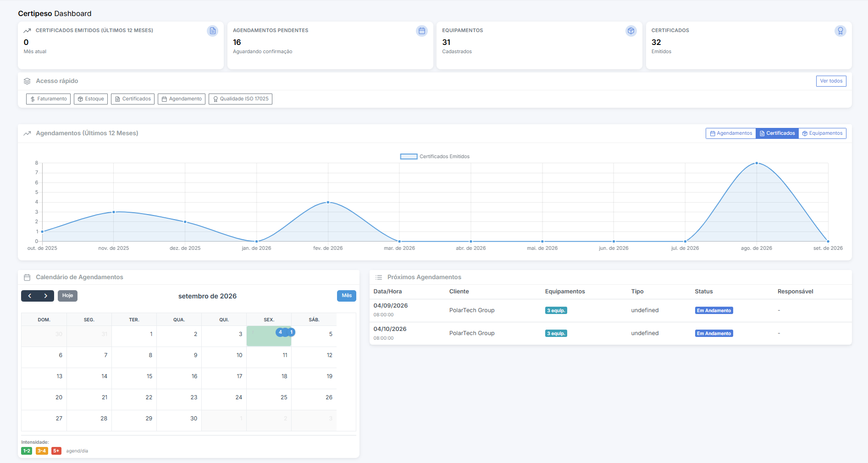
Task: Toggle Certificados Emitidos legend in chart
Action: pos(435,157)
